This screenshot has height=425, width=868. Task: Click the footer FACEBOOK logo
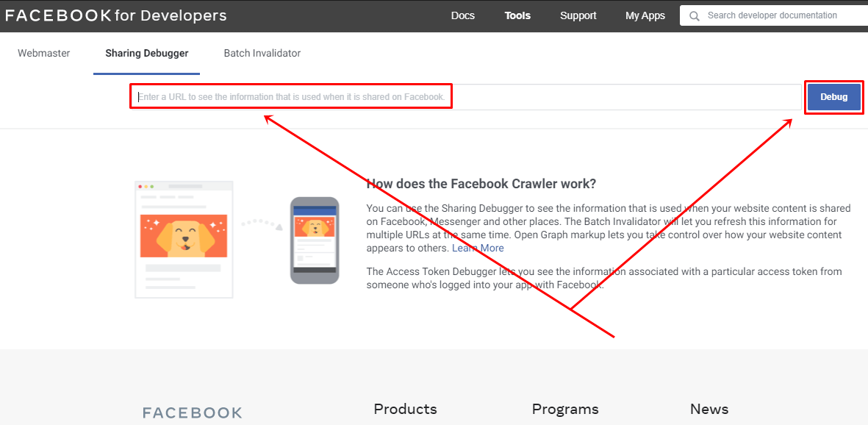coord(192,413)
